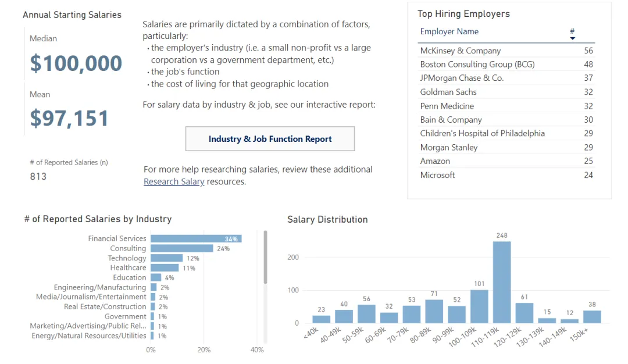Open the Research Salary link
Image resolution: width=628 pixels, height=364 pixels.
(174, 181)
